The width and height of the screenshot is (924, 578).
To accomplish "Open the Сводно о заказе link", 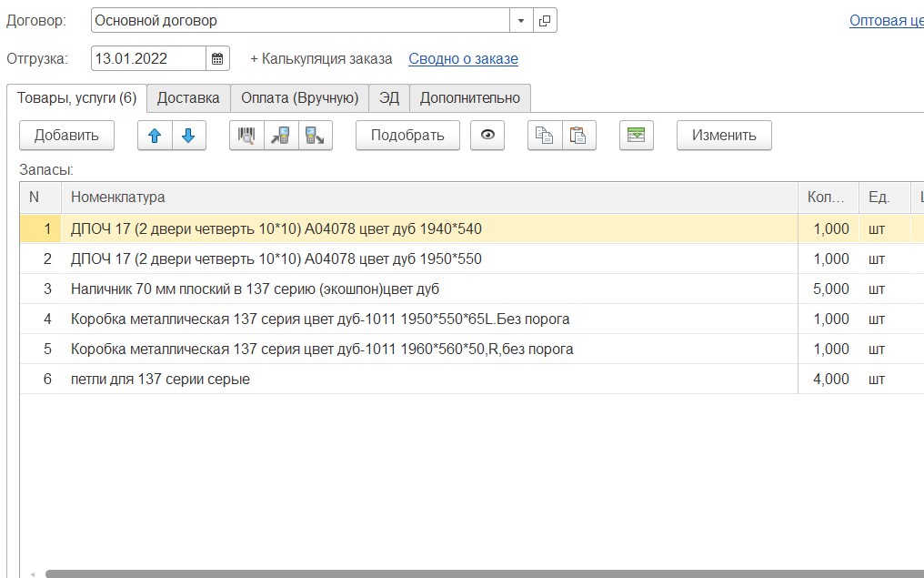I will [463, 59].
